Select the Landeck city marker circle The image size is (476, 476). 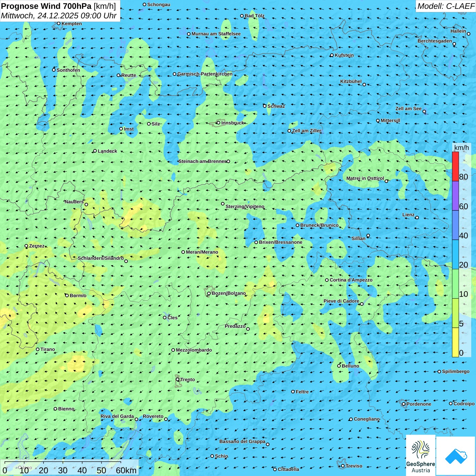click(95, 151)
